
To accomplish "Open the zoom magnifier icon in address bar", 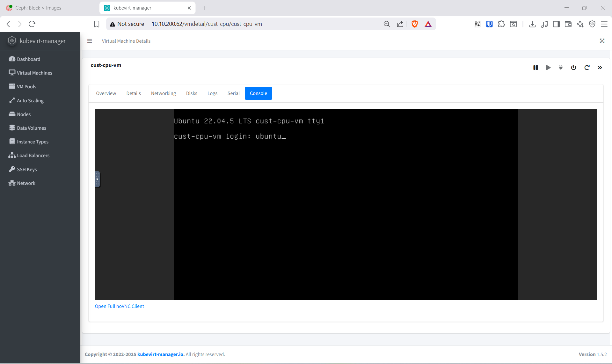I will point(387,24).
